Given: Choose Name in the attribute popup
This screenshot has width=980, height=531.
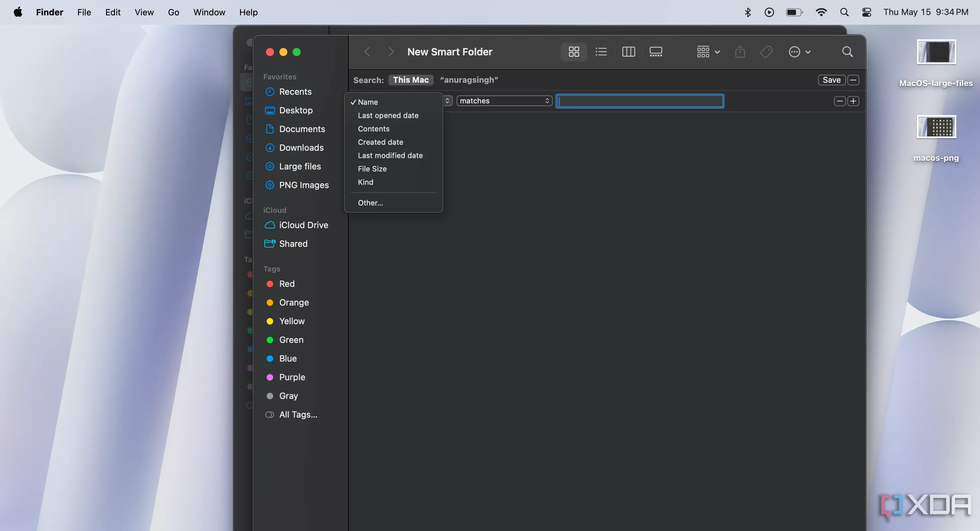Looking at the screenshot, I should 393,102.
